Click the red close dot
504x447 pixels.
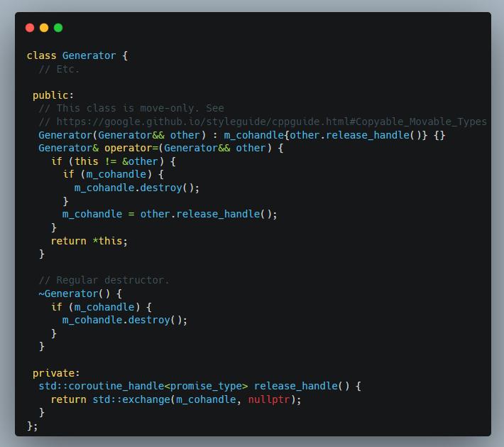(30, 28)
